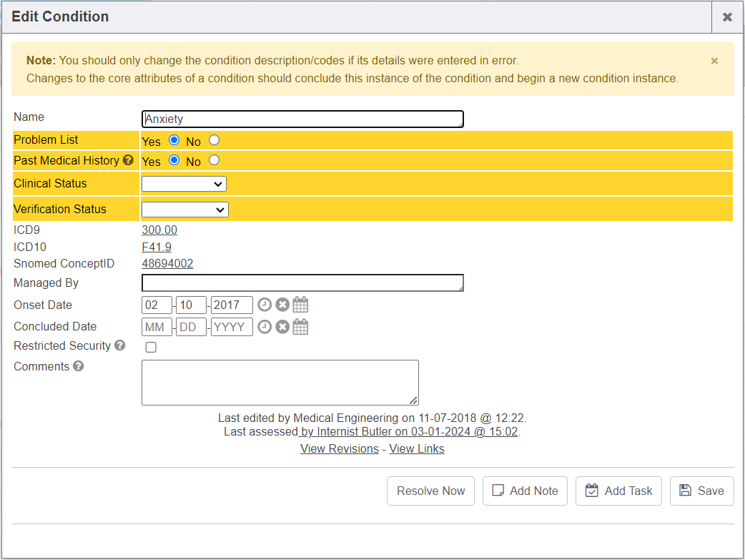Viewport: 745px width, 560px height.
Task: Click the Past Medical History help icon
Action: coord(129,161)
